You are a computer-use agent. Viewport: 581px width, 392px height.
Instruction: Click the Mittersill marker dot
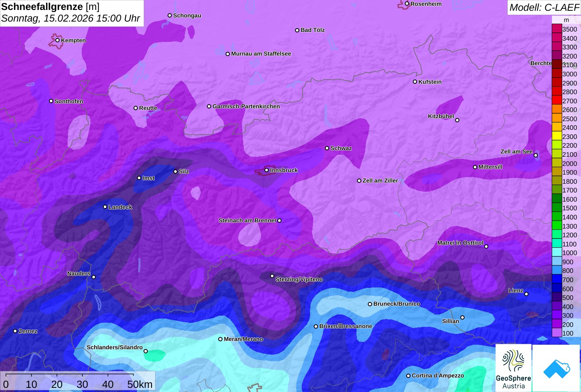[475, 167]
